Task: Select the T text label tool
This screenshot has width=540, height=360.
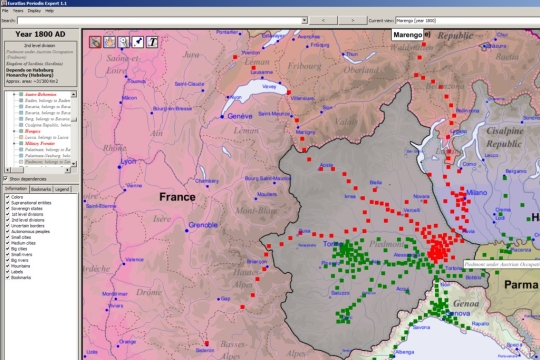Action: [152, 42]
